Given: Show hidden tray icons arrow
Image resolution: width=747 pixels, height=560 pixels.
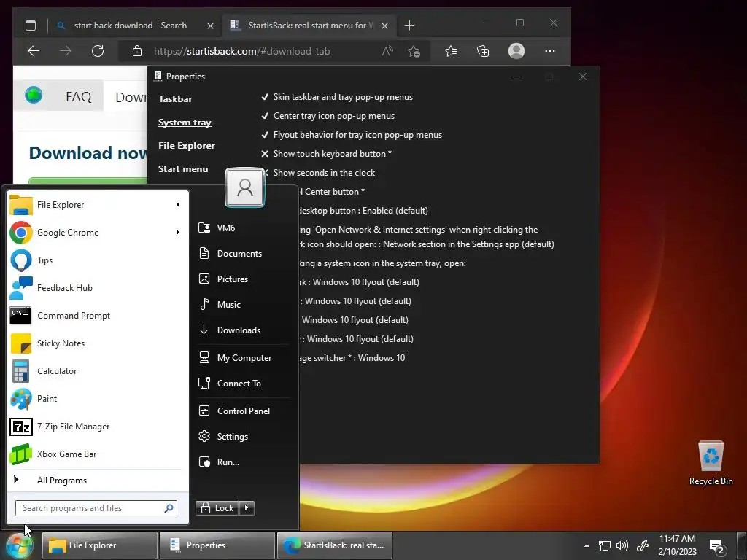Looking at the screenshot, I should pyautogui.click(x=587, y=545).
